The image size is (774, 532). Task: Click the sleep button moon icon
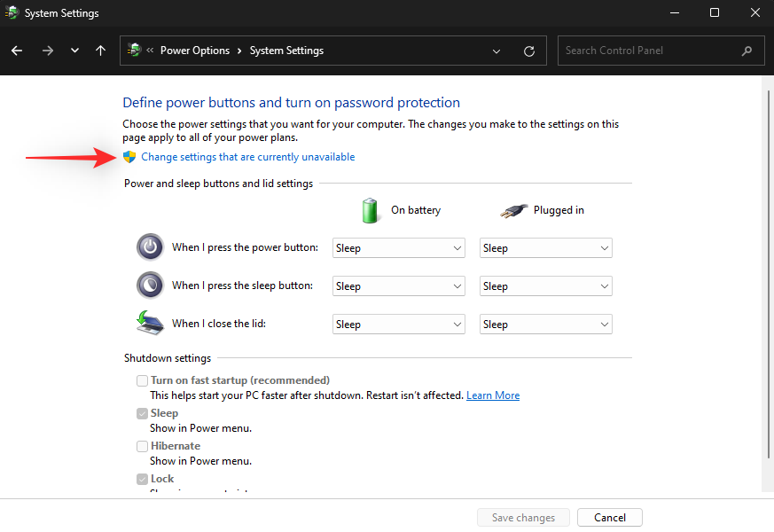150,286
